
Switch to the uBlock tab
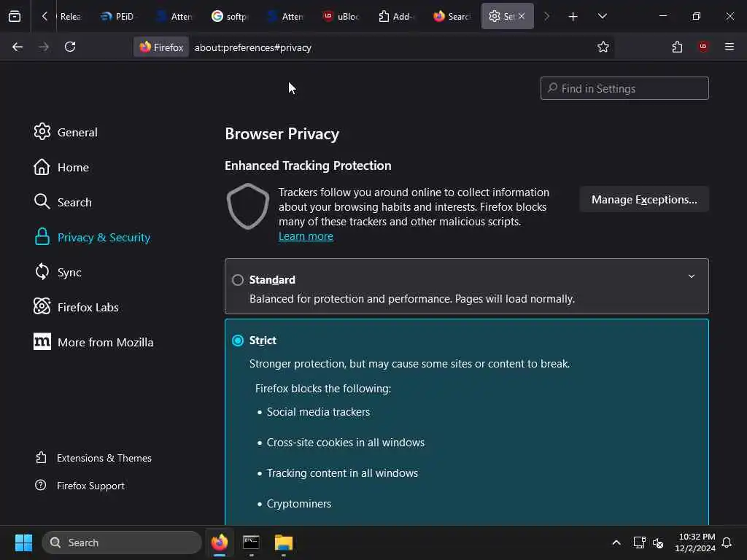pos(341,17)
